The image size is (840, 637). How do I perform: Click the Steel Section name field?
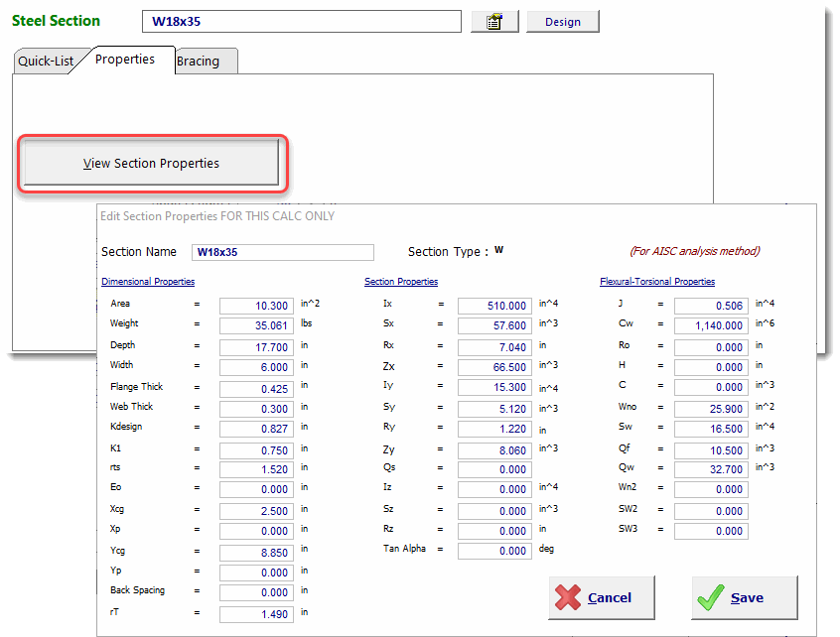tap(301, 22)
